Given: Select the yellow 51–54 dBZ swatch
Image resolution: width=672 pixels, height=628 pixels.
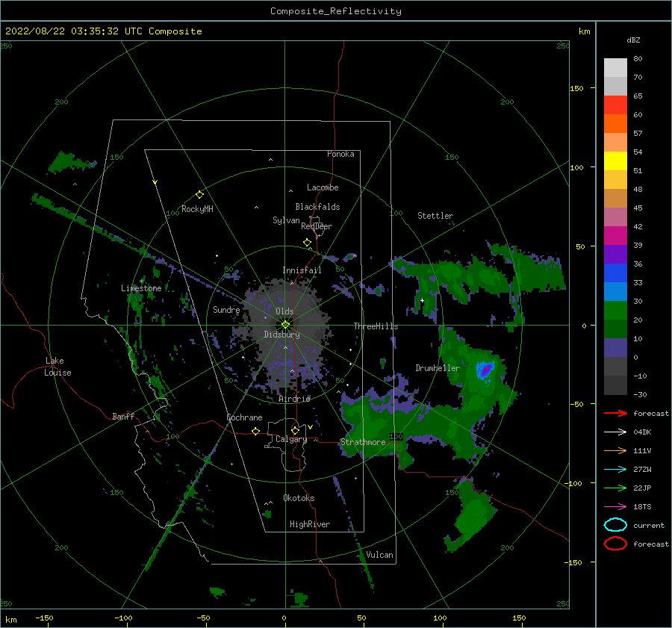Looking at the screenshot, I should (615, 161).
